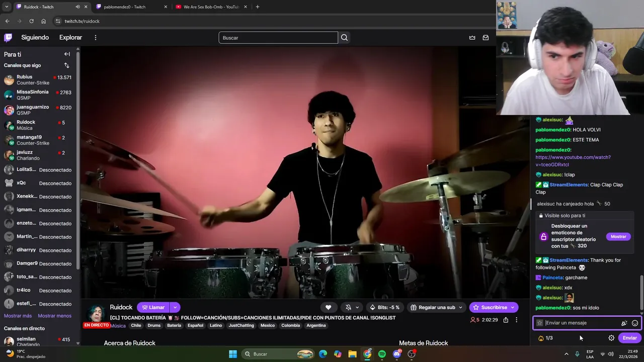Open the volume tray icon

pyautogui.click(x=611, y=354)
